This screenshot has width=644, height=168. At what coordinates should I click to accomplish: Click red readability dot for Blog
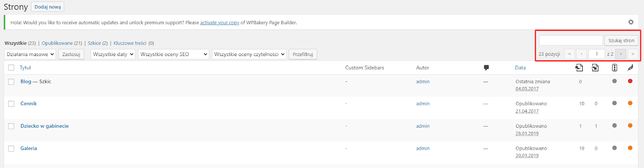630,81
